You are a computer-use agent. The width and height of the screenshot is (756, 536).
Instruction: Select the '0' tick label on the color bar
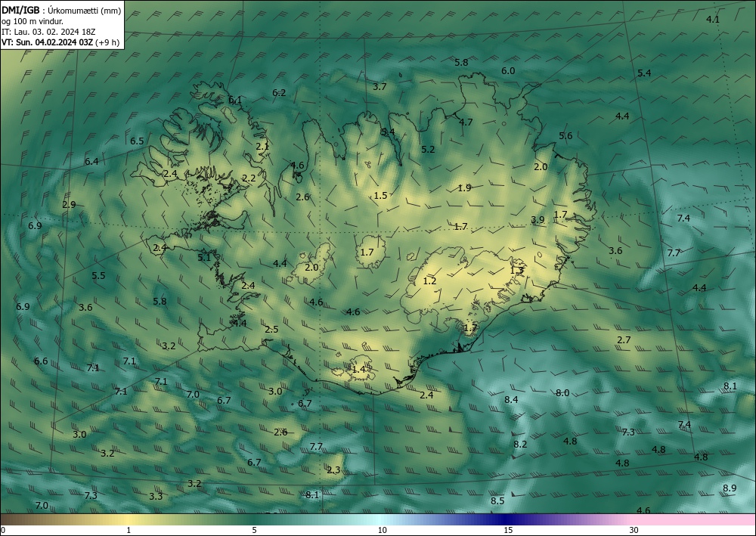pos(3,530)
